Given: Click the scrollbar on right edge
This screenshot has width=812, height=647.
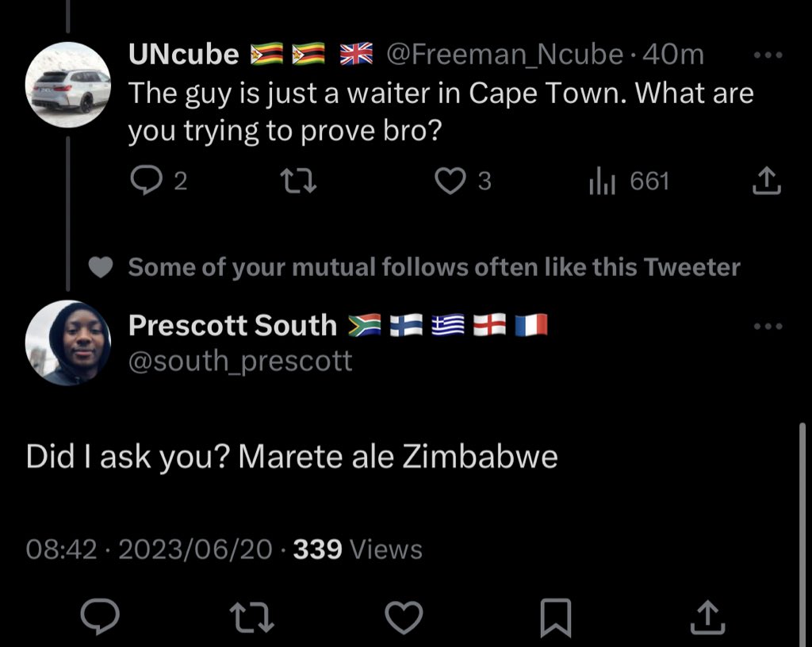Looking at the screenshot, I should (802, 534).
